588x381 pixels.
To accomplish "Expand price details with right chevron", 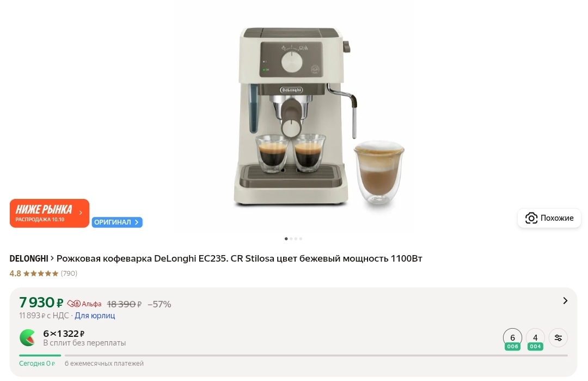I will tap(565, 301).
